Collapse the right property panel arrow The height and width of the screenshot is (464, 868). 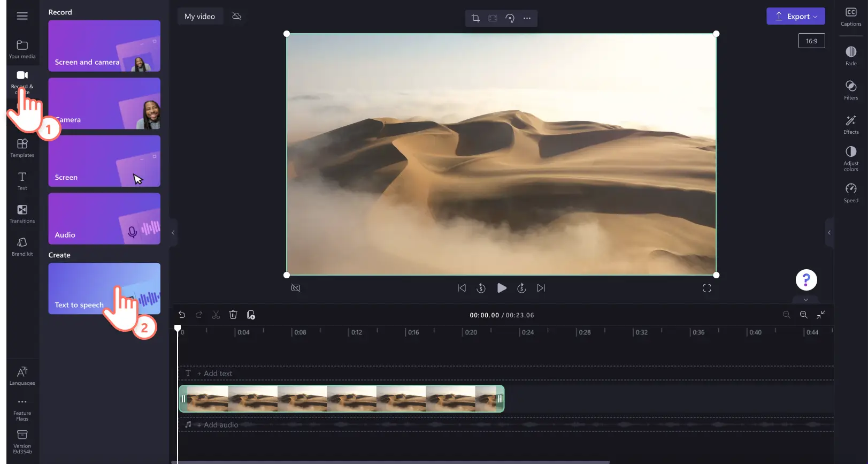coord(829,232)
